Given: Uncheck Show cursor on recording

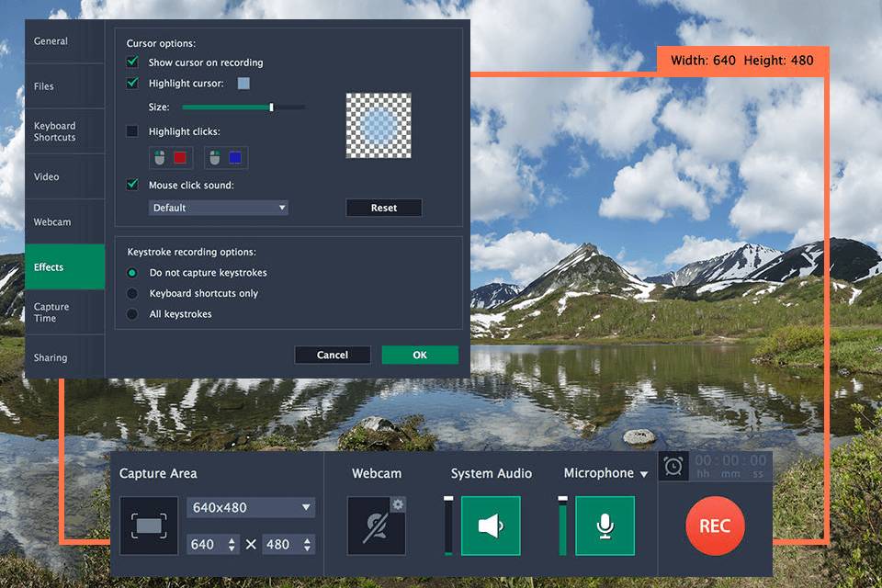Looking at the screenshot, I should pos(132,62).
